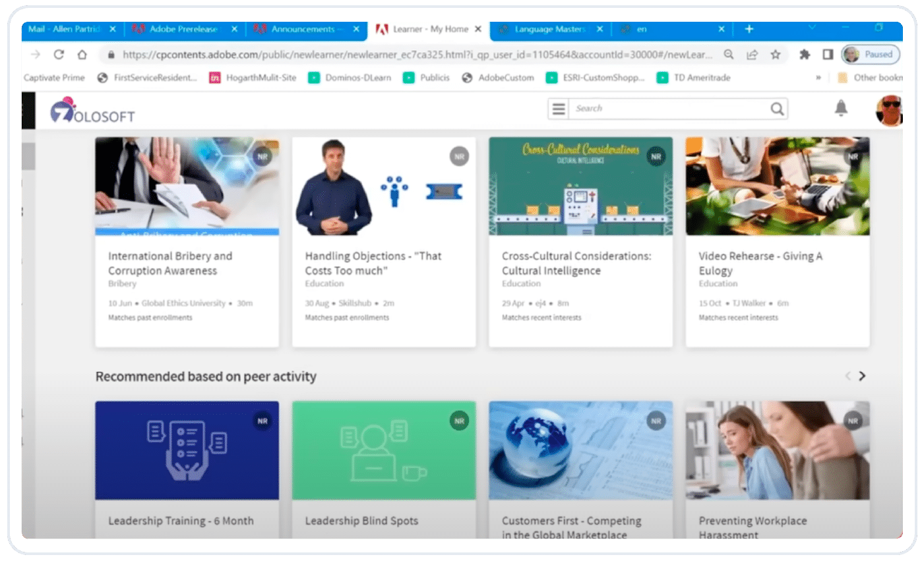Click the notifications bell icon
924x561 pixels.
tap(841, 108)
